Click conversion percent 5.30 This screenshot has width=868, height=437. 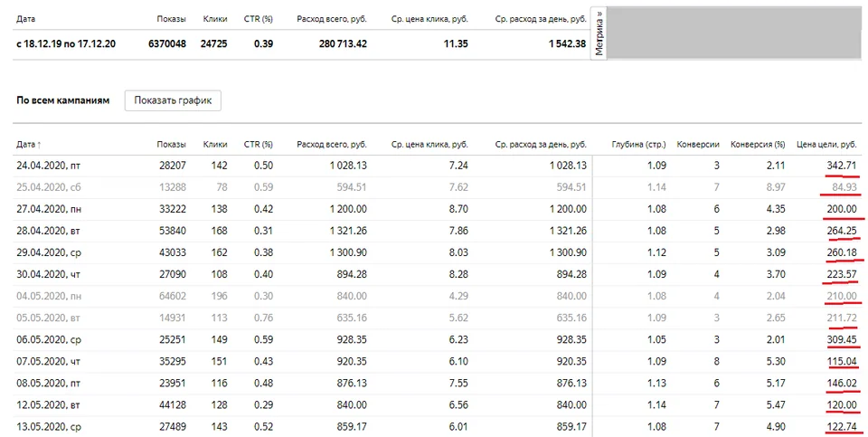[x=775, y=362]
